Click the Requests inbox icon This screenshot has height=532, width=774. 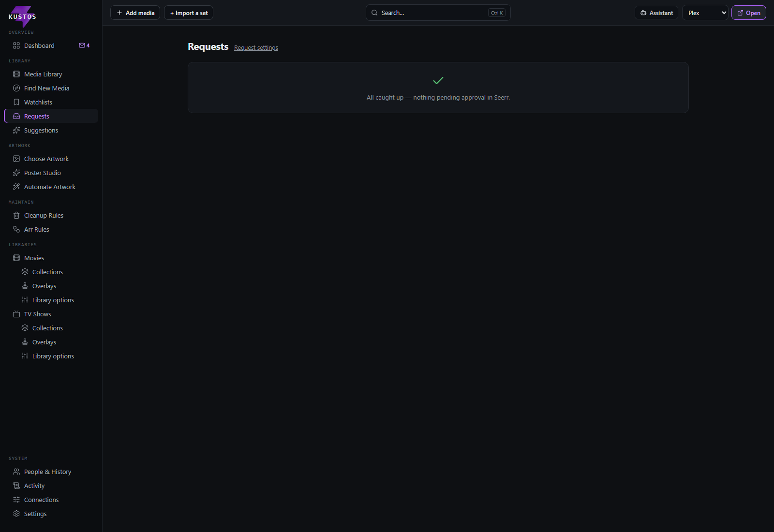coord(16,116)
